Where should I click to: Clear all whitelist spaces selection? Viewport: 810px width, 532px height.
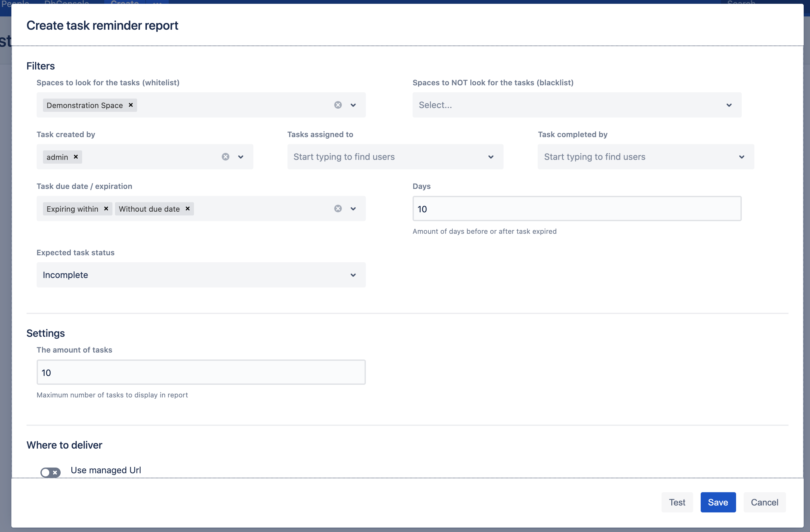tap(338, 105)
